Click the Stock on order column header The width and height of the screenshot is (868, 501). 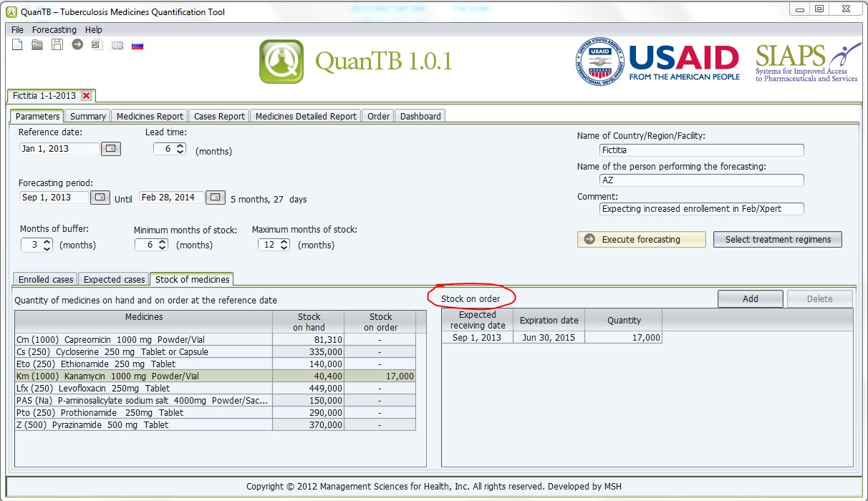380,321
